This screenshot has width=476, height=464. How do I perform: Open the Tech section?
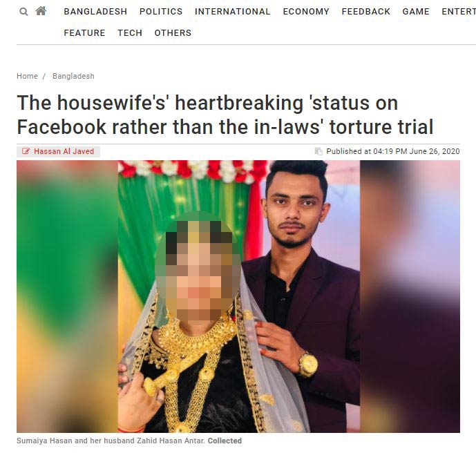click(x=130, y=32)
